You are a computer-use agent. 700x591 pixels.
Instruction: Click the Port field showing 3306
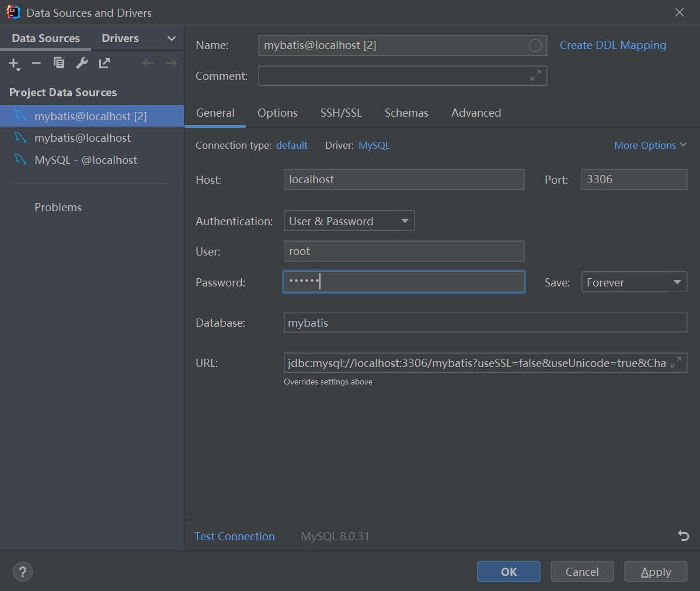point(634,179)
